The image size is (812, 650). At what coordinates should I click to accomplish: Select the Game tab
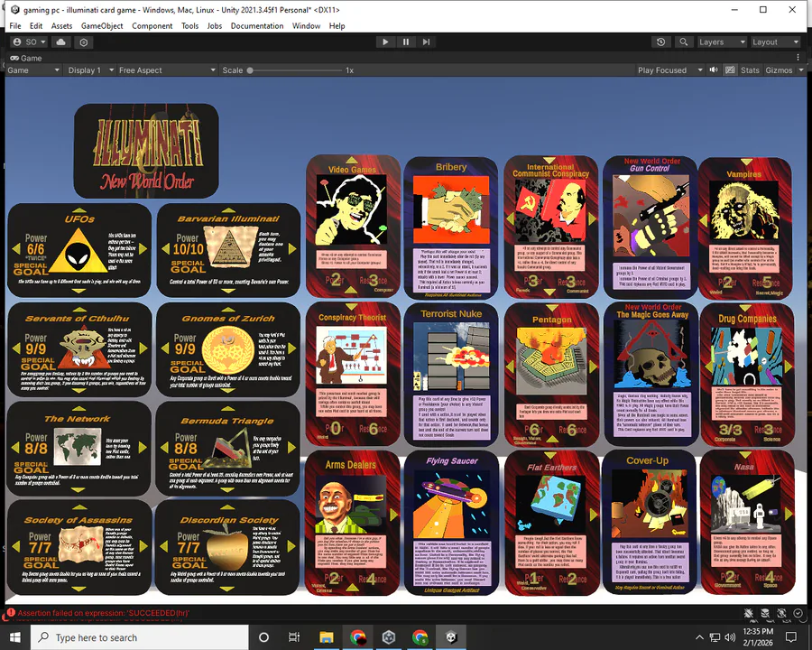(x=26, y=58)
